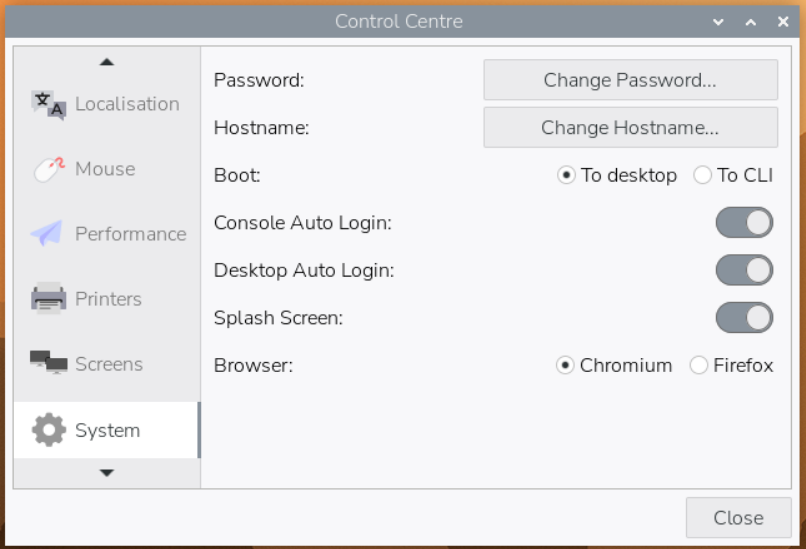Choose To desktop boot radio button
This screenshot has height=549, width=806.
click(x=567, y=175)
